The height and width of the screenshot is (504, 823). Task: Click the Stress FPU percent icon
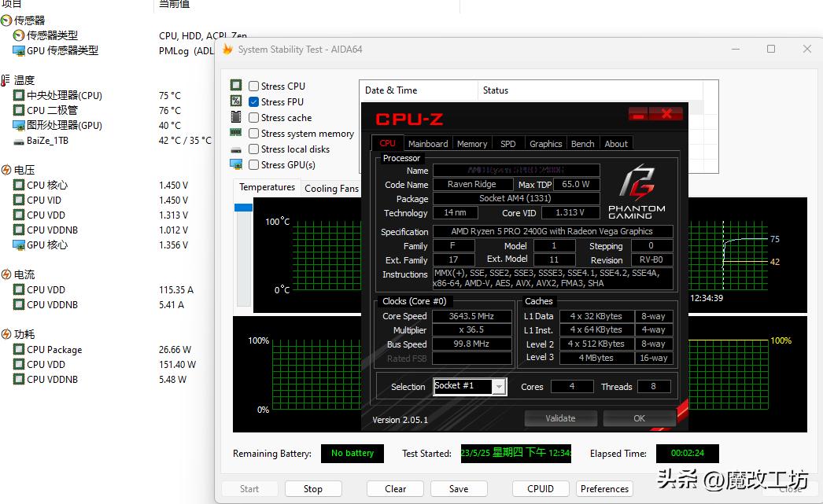(x=235, y=101)
